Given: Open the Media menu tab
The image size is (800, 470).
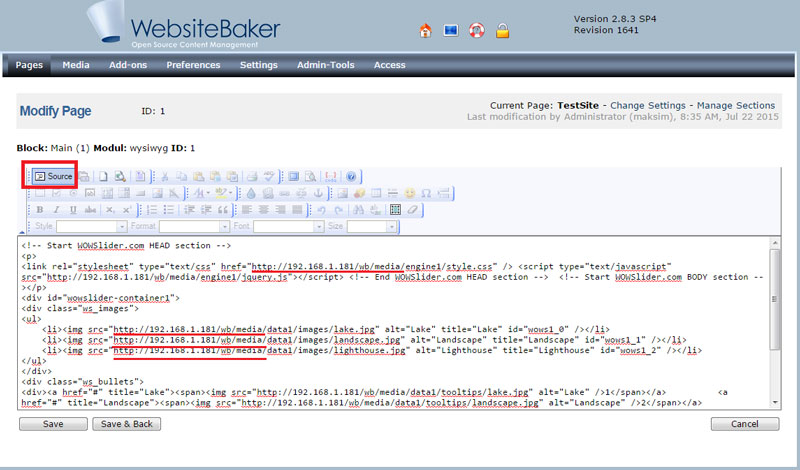Looking at the screenshot, I should point(76,65).
